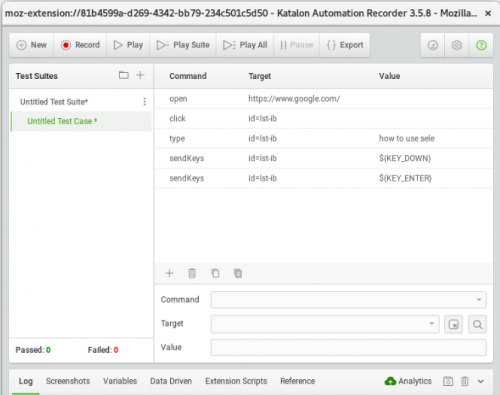500x395 pixels.
Task: Clear the log with trash icon
Action: (465, 381)
